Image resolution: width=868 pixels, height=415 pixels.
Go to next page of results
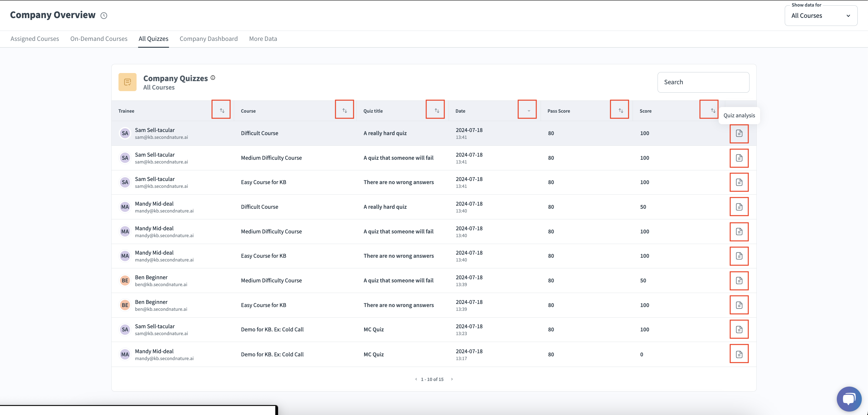(452, 379)
